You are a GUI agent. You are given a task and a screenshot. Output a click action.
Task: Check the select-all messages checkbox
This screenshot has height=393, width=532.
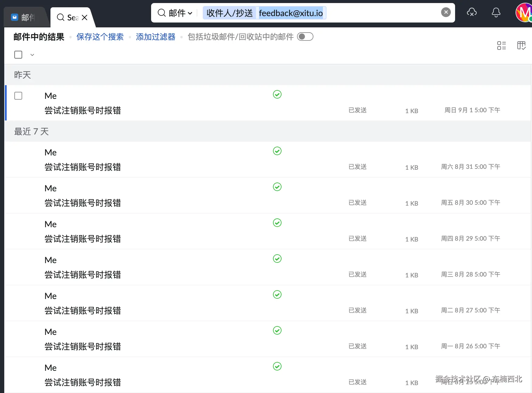tap(18, 55)
